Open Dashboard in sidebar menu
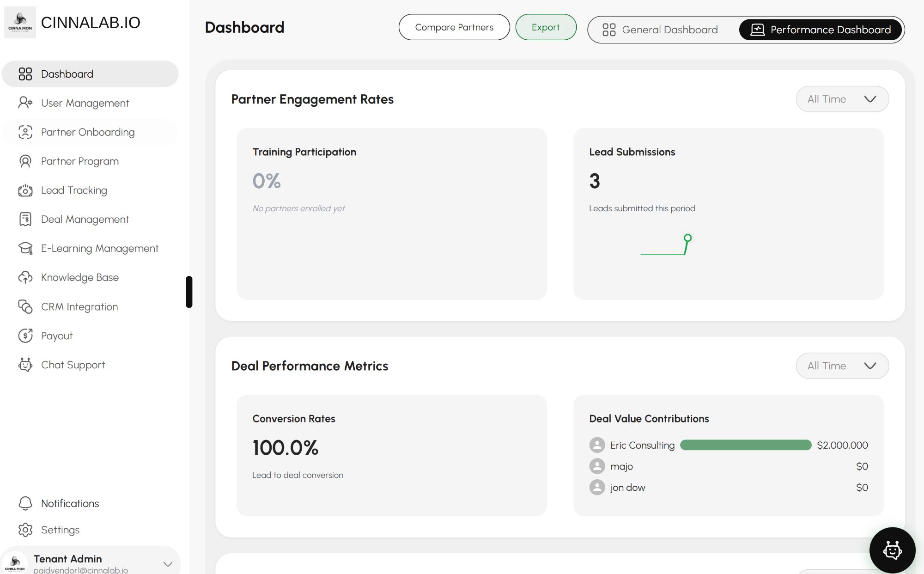The width and height of the screenshot is (924, 574). 90,74
